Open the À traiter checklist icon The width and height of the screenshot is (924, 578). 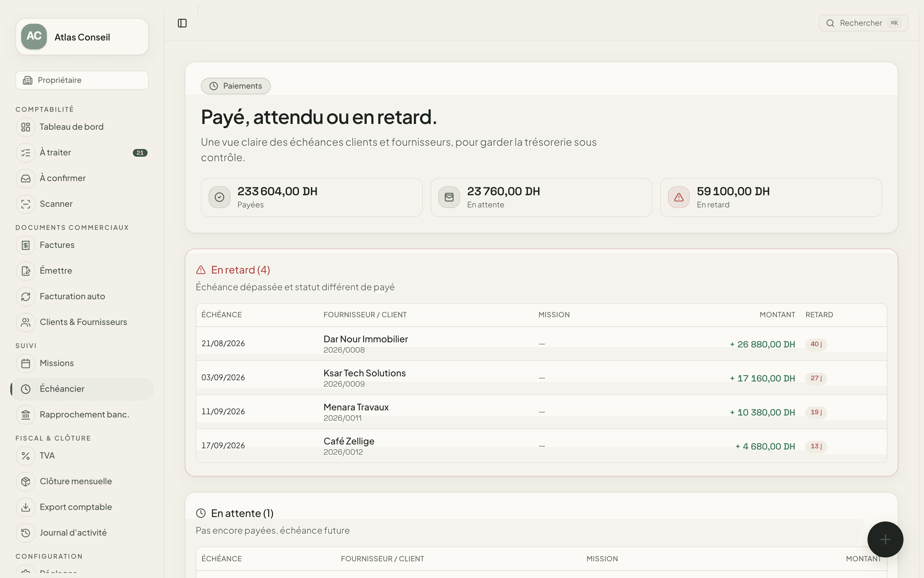26,153
